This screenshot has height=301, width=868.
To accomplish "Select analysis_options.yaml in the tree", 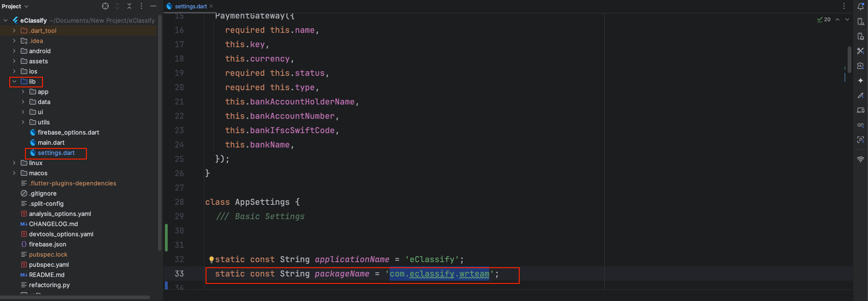I will pos(60,214).
